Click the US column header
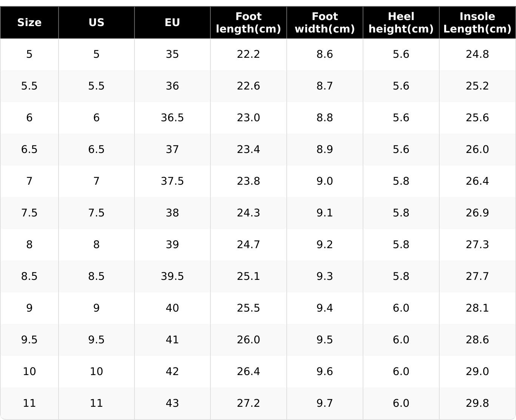This screenshot has height=420, width=516. click(96, 23)
